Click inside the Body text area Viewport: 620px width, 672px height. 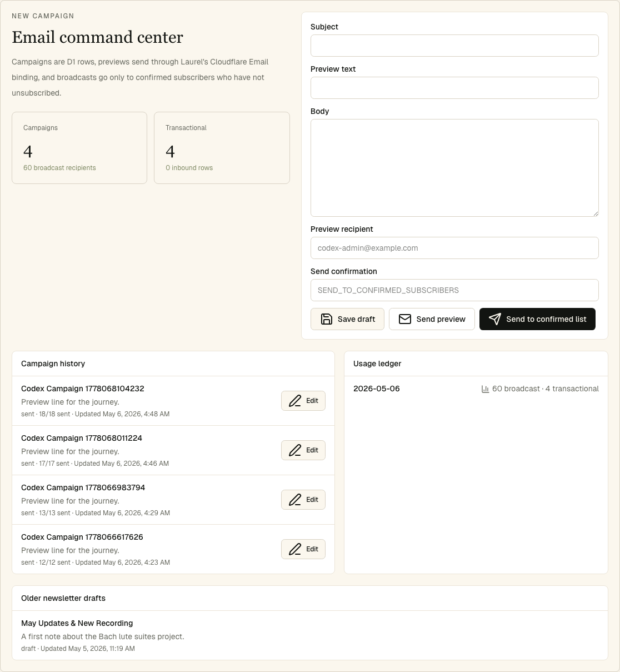coord(454,168)
